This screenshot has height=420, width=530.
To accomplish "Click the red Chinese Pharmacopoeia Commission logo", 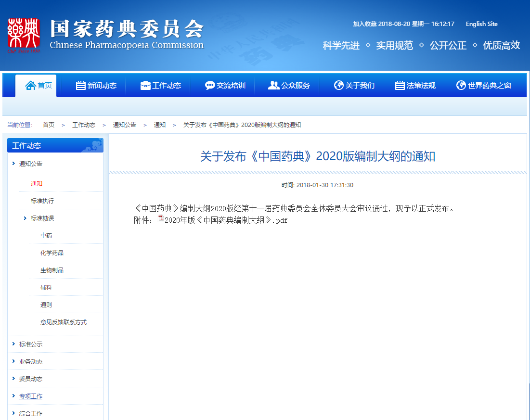I will (23, 35).
